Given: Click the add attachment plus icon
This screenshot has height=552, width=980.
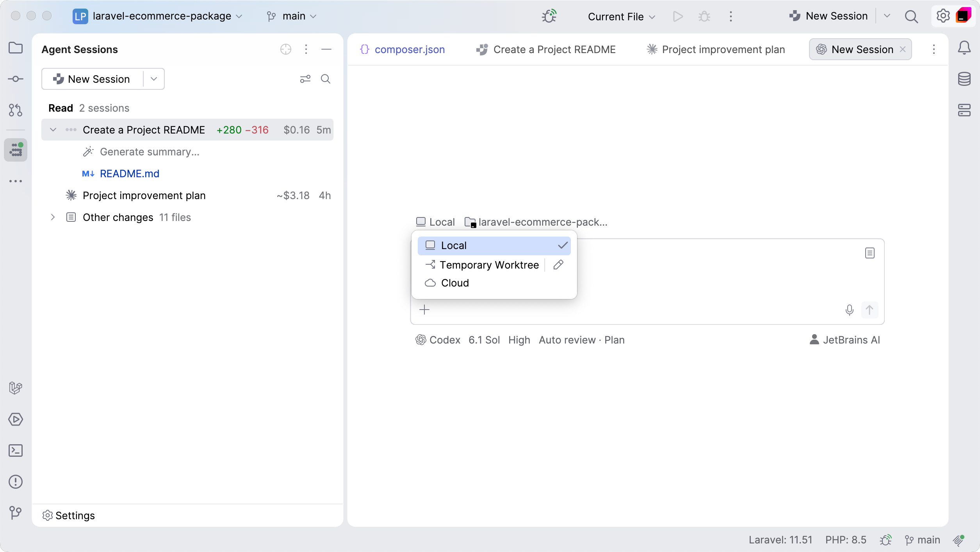Looking at the screenshot, I should click(424, 310).
